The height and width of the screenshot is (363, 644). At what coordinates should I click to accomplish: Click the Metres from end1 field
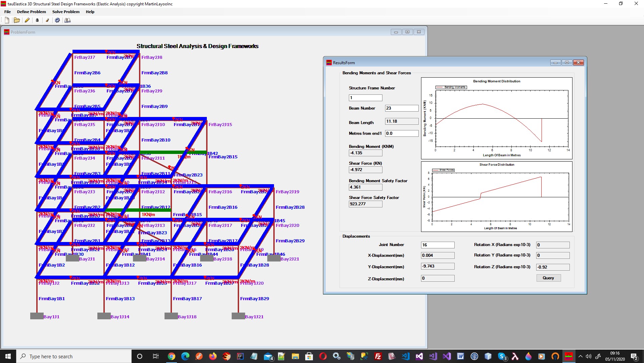tap(402, 133)
